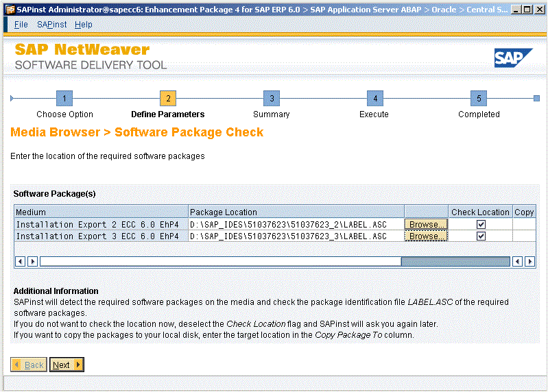
Task: Click step 2 Define Parameters icon
Action: pyautogui.click(x=167, y=98)
